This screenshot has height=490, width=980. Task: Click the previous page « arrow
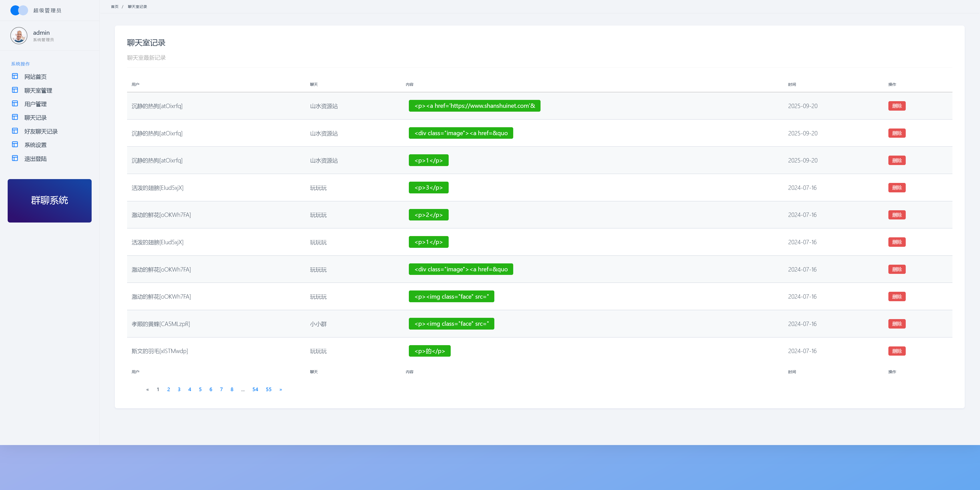point(148,390)
